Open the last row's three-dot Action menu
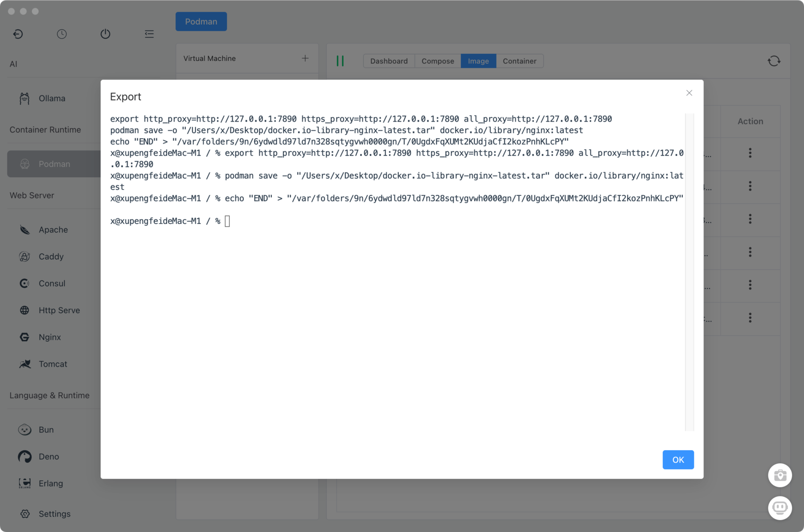 (750, 317)
